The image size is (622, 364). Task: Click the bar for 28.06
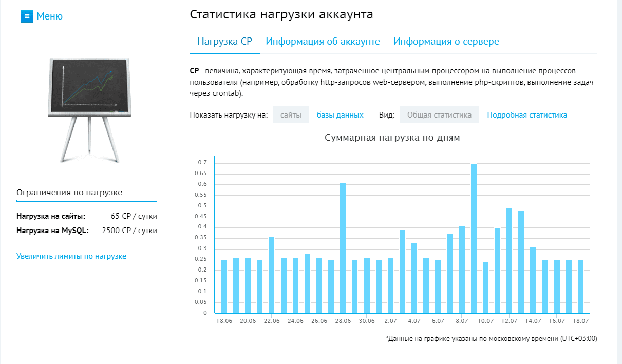[343, 247]
